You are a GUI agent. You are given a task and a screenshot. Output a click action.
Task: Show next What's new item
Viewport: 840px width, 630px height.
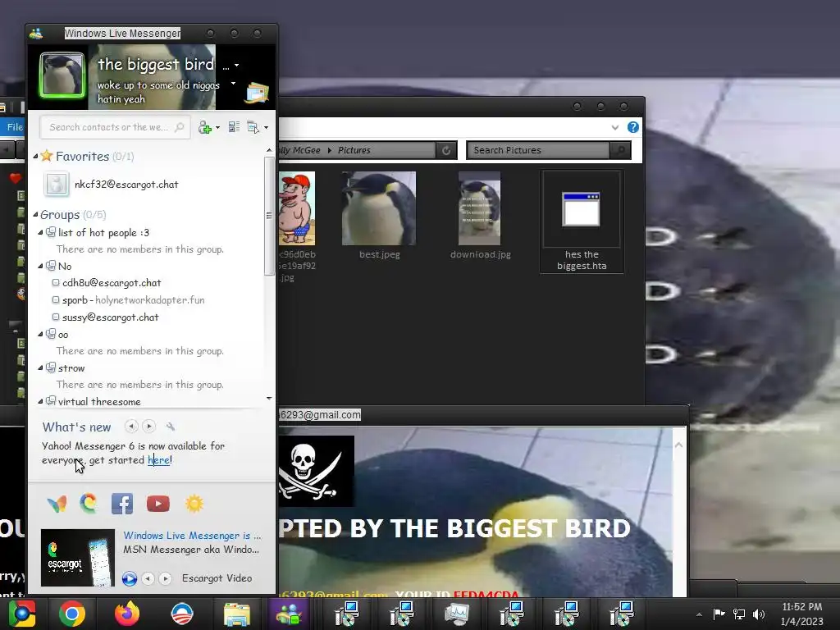tap(149, 427)
